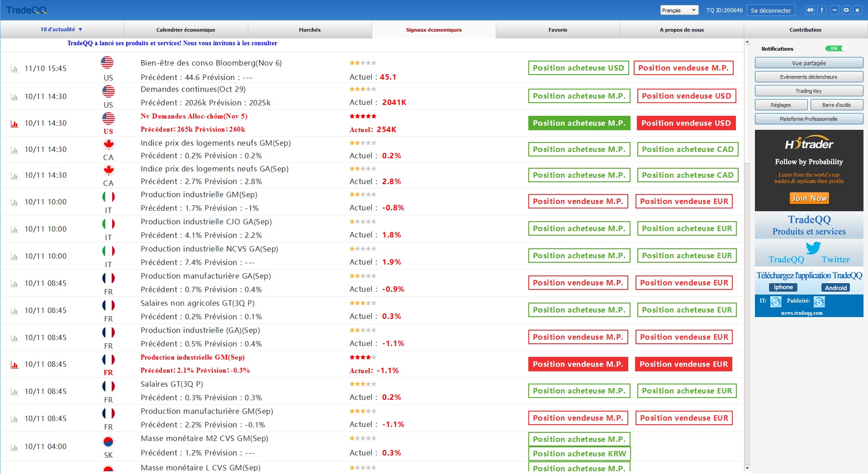This screenshot has height=474, width=868.
Task: Turn off the Notifications toggle
Action: [835, 48]
